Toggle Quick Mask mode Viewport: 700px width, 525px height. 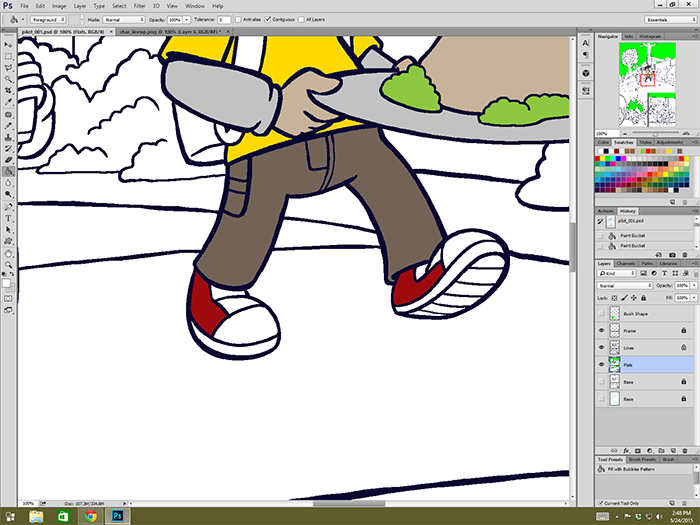(8, 298)
